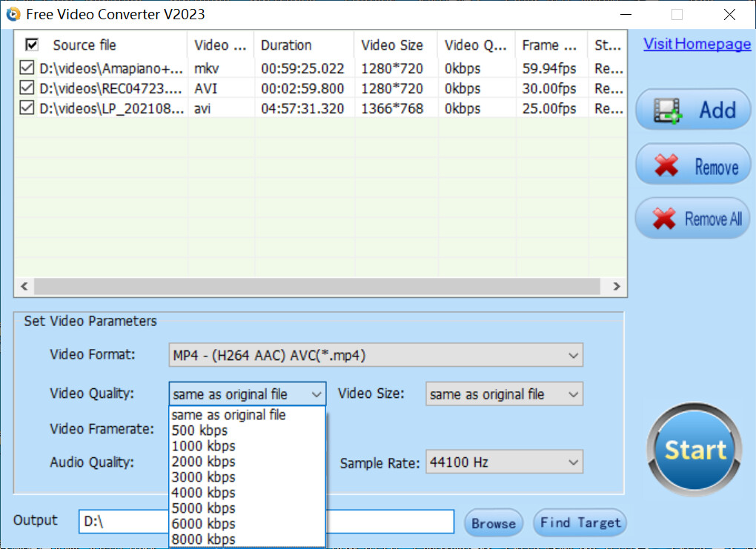Add new video files to the queue

692,109
